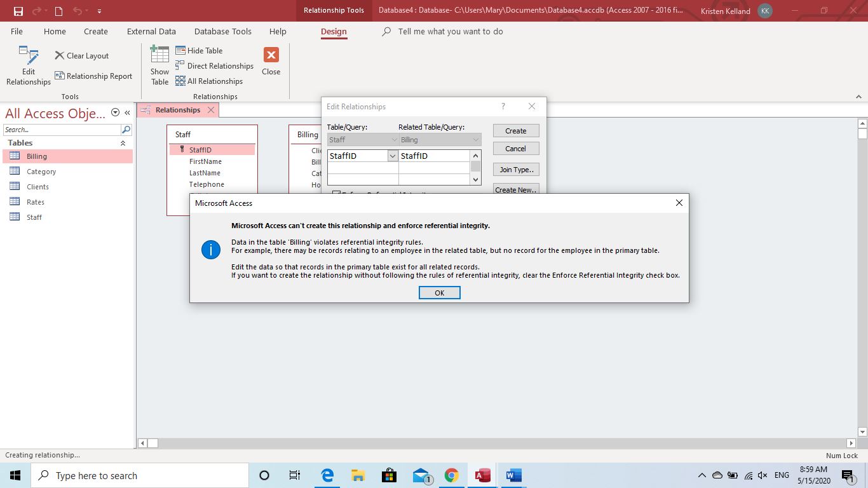Open the StaffID field dropdown arrow
Image resolution: width=868 pixels, height=488 pixels.
393,156
